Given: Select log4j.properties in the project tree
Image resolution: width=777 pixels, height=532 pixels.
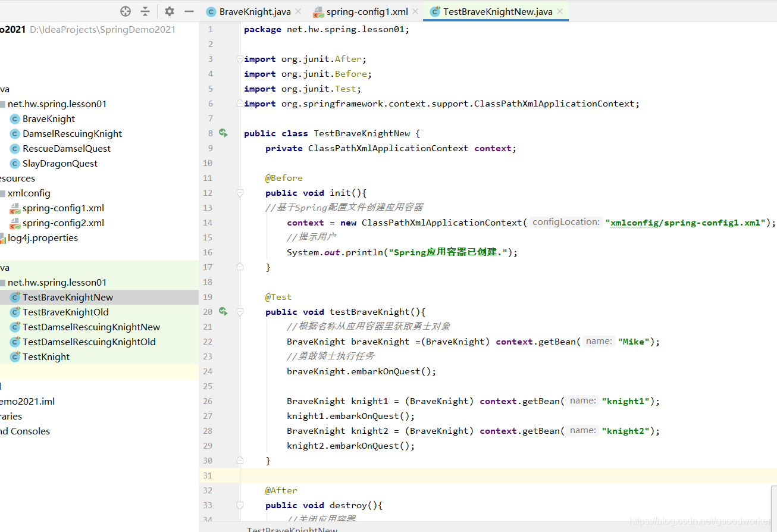Looking at the screenshot, I should (x=43, y=238).
